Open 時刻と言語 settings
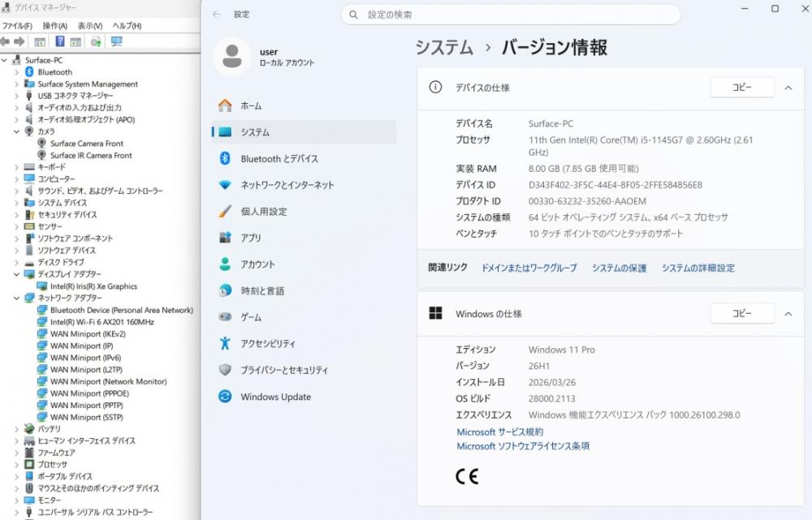The height and width of the screenshot is (520, 812). [x=304, y=290]
